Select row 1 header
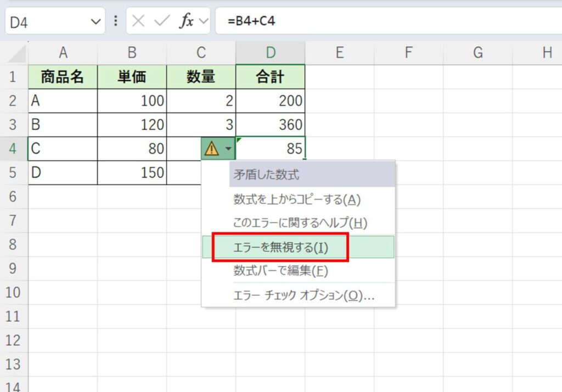The height and width of the screenshot is (392, 562). 13,77
